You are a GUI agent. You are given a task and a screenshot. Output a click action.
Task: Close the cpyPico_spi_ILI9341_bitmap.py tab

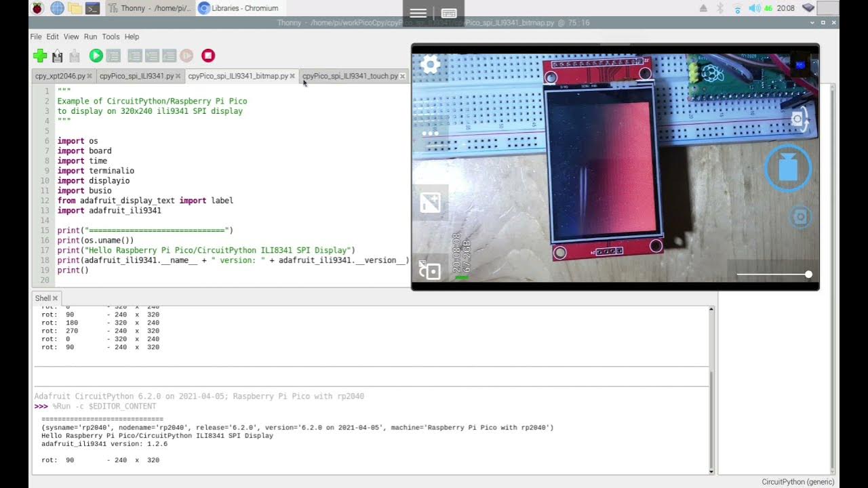292,76
